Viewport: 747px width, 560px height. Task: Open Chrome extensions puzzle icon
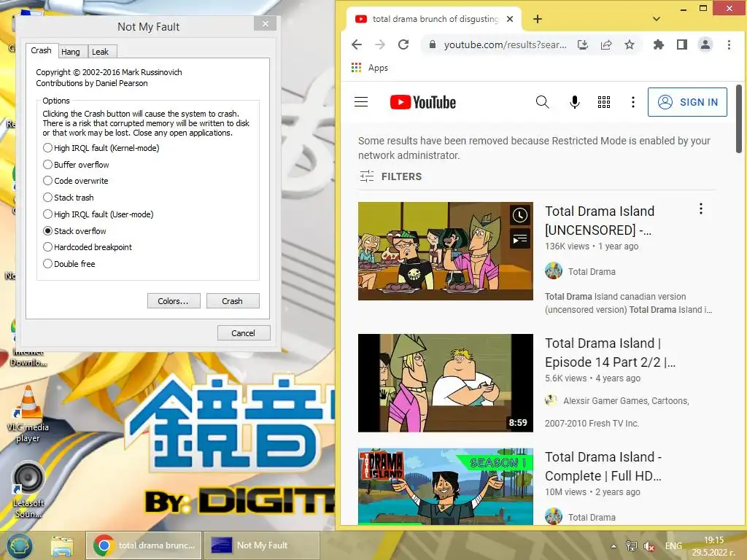pos(659,44)
